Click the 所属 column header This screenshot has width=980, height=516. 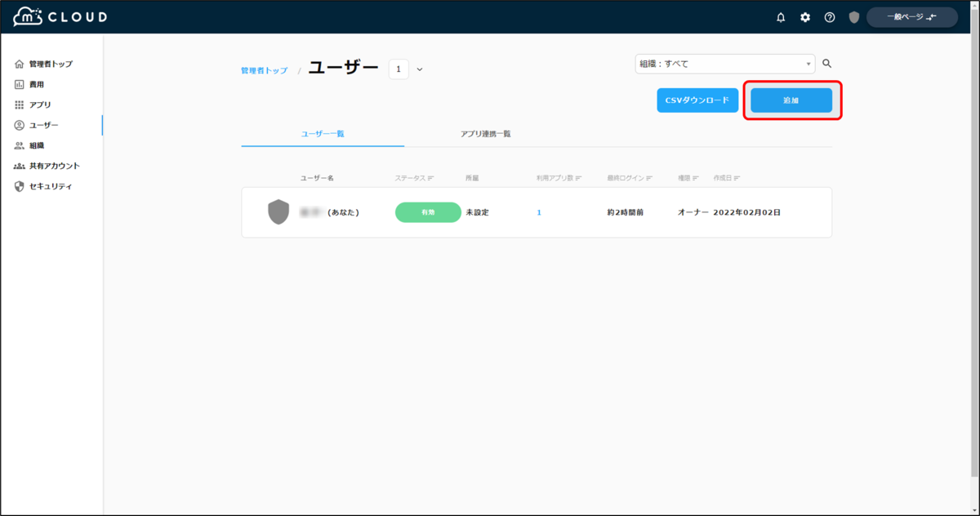[x=472, y=178]
